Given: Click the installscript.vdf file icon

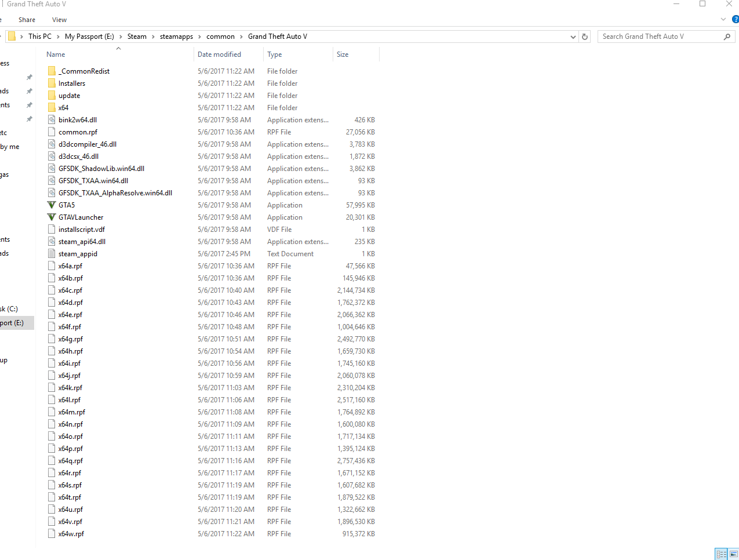Looking at the screenshot, I should click(x=52, y=230).
